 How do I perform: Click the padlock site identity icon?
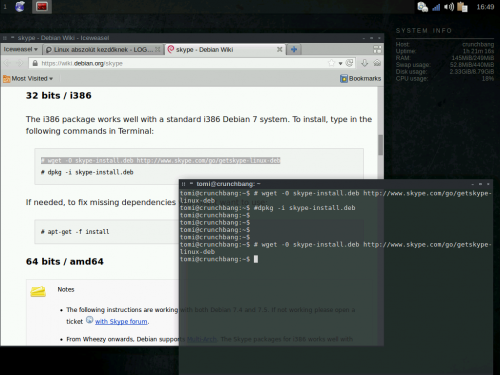[x=35, y=63]
